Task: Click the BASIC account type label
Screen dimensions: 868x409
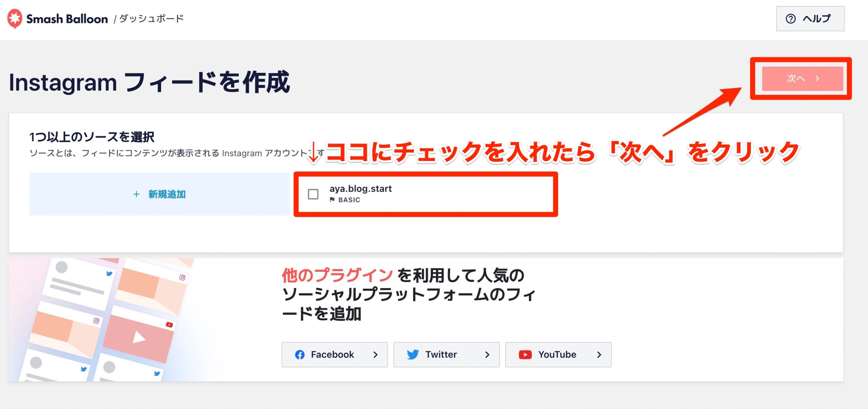Action: [349, 200]
